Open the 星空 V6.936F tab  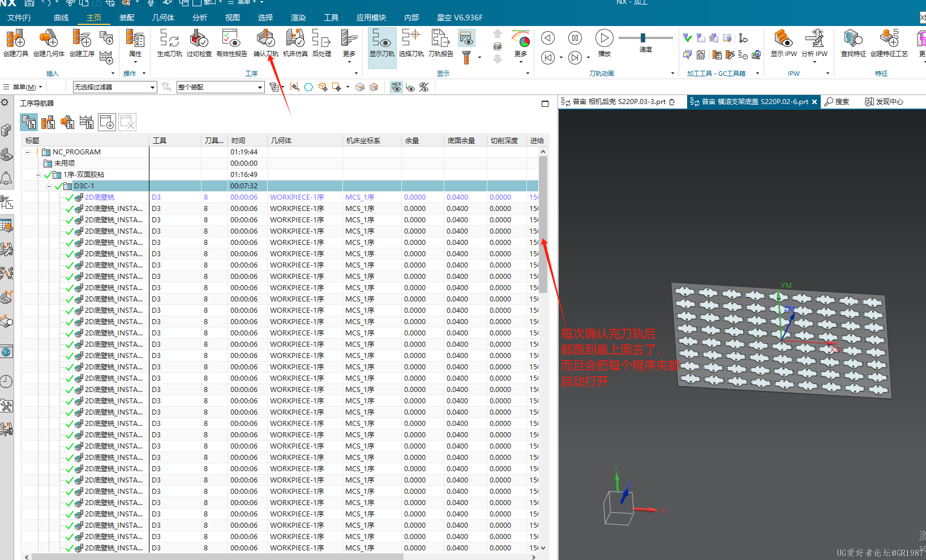click(460, 18)
